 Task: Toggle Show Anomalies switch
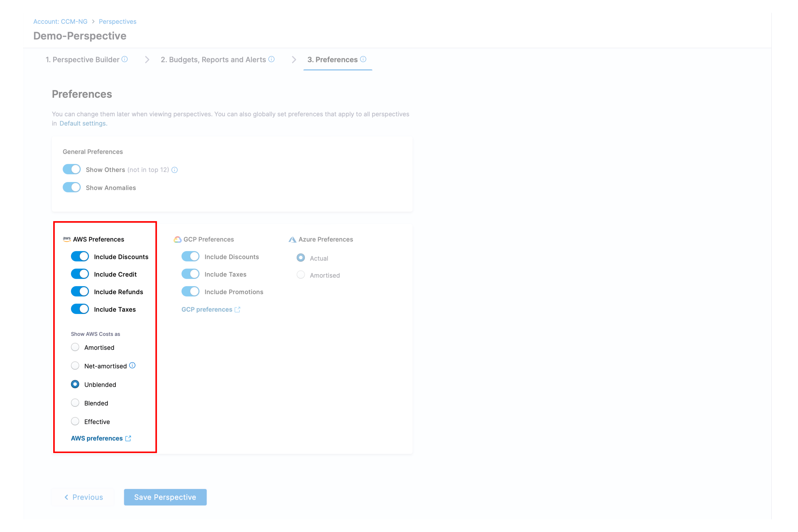(x=72, y=188)
